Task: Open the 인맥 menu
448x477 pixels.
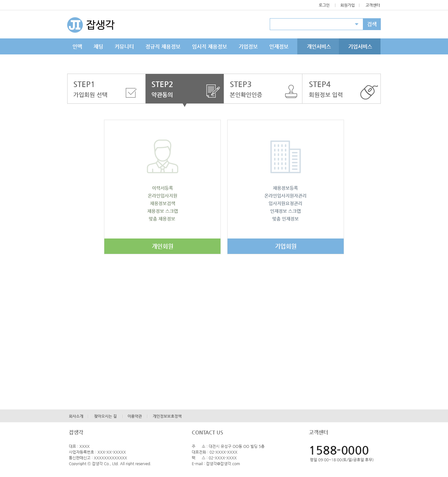Action: coord(77,46)
